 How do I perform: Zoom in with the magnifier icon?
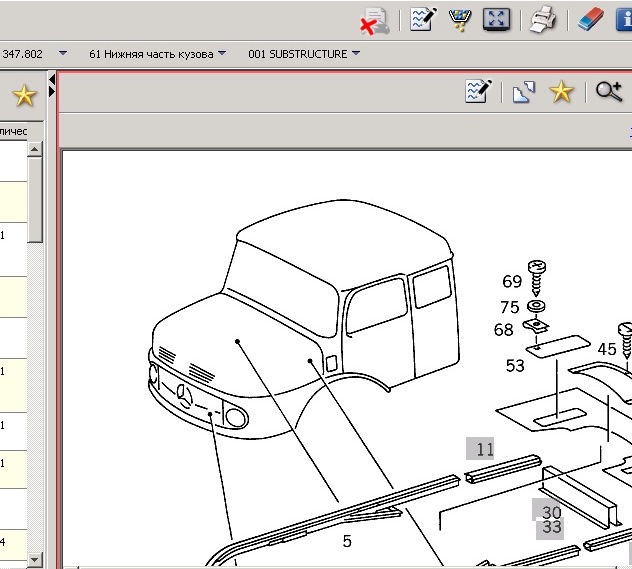[x=609, y=92]
